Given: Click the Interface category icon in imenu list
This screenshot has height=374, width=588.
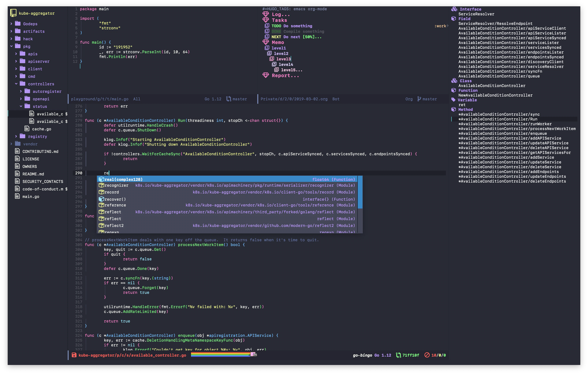Looking at the screenshot, I should click(x=454, y=9).
